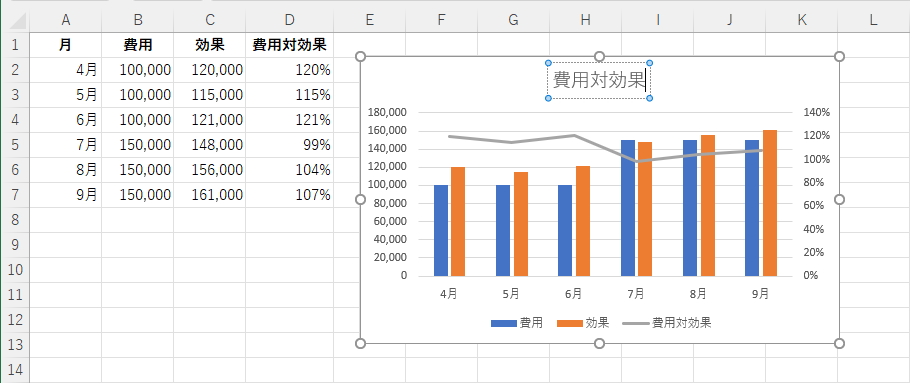The height and width of the screenshot is (383, 910).
Task: Select the 費用 legend entry
Action: [x=517, y=323]
